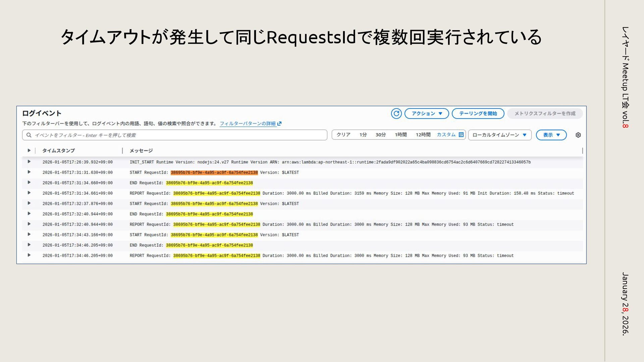Click the タイムスタンプ column header
Screen dimensions: 644x362
click(58, 150)
